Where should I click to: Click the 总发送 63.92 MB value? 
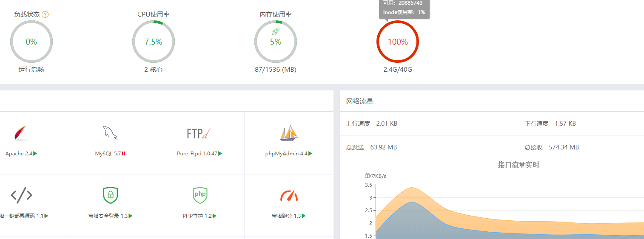(384, 147)
